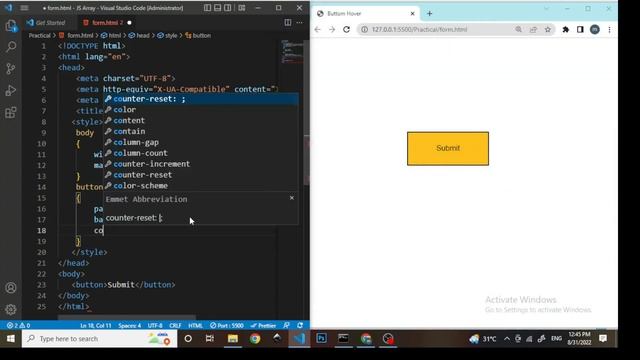Open the Extensions view
The width and height of the screenshot is (640, 360).
coord(11,112)
